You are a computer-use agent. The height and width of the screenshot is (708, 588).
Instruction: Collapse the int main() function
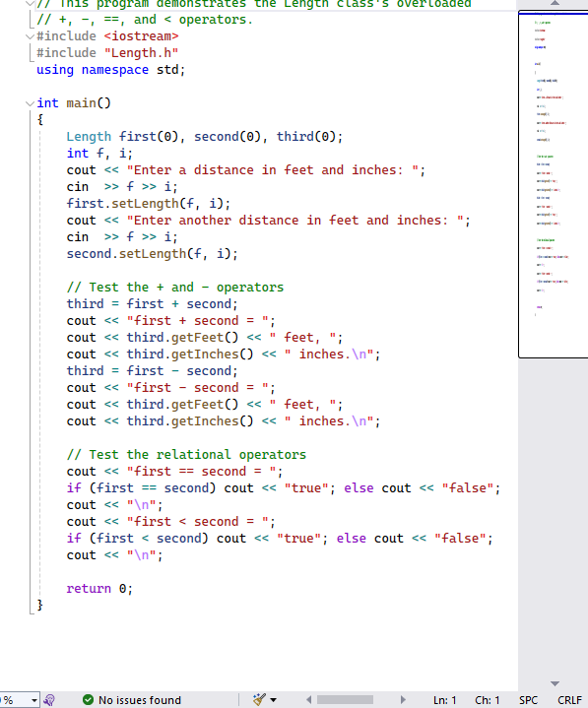[30, 103]
